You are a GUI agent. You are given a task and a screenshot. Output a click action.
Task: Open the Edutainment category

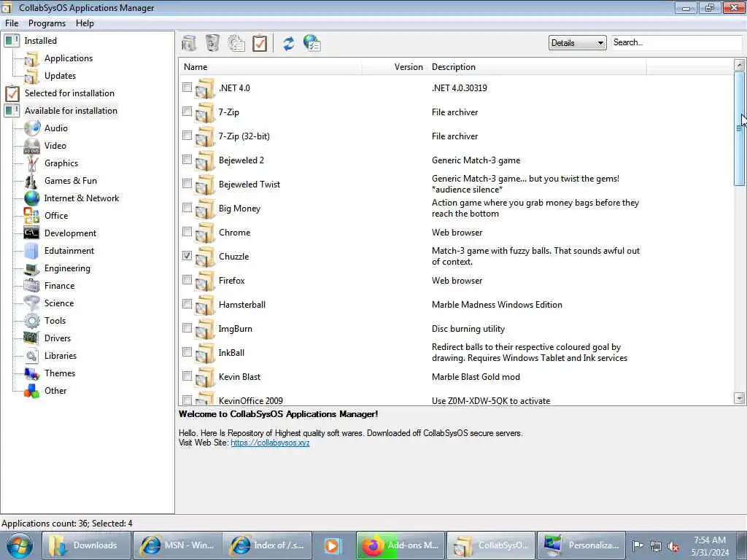(69, 251)
